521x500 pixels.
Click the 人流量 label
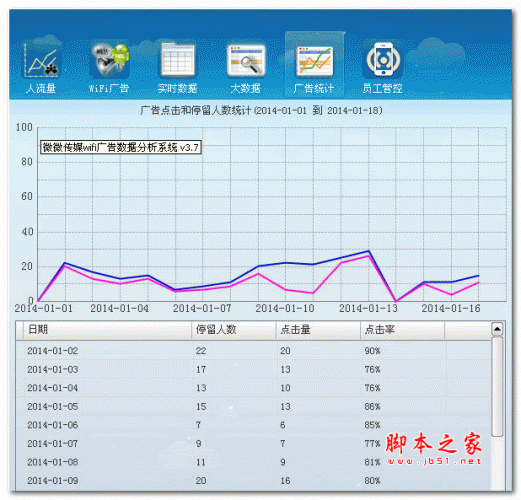41,88
